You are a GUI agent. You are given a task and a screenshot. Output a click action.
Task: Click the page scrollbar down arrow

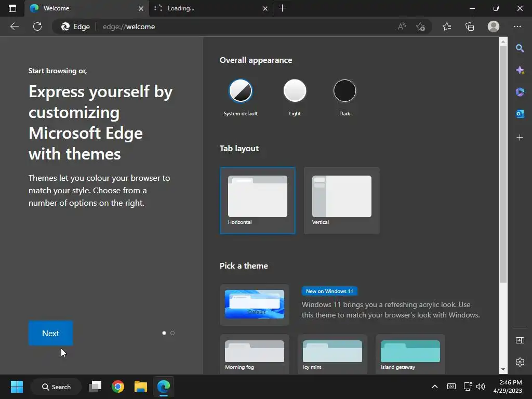(x=503, y=369)
